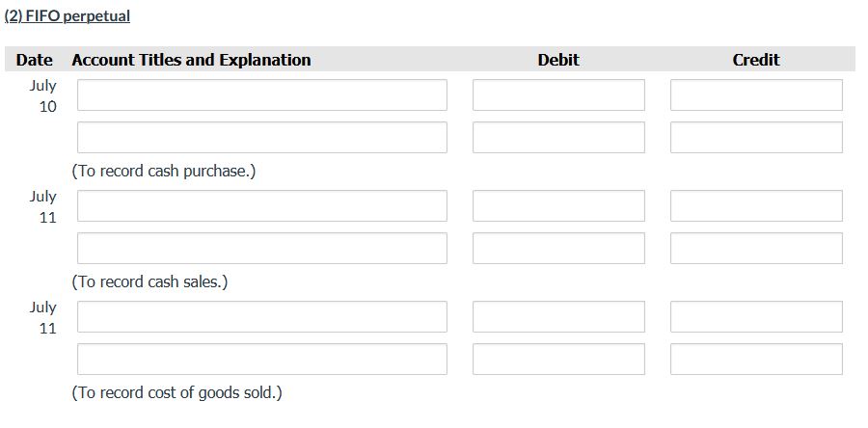Click second credit field for cash sales entry
The height and width of the screenshot is (428, 868).
[x=756, y=249]
